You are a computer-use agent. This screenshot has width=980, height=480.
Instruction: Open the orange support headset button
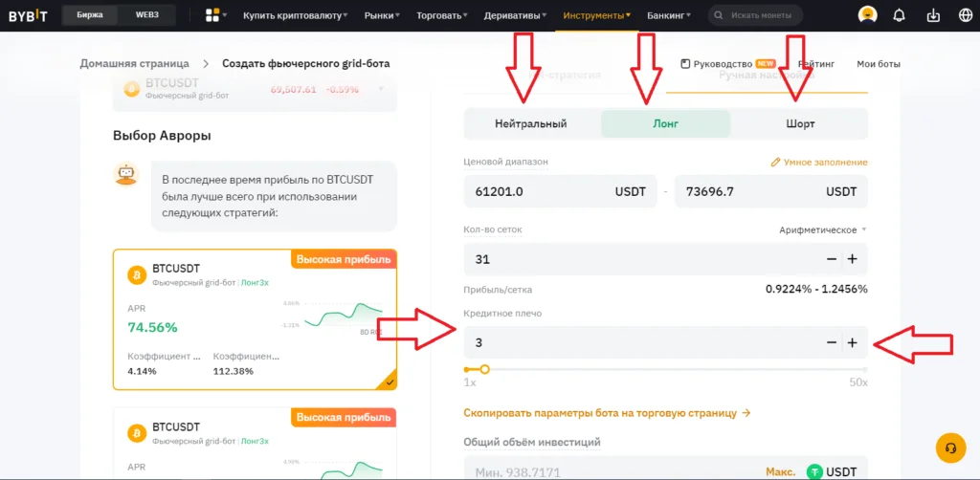tap(950, 447)
